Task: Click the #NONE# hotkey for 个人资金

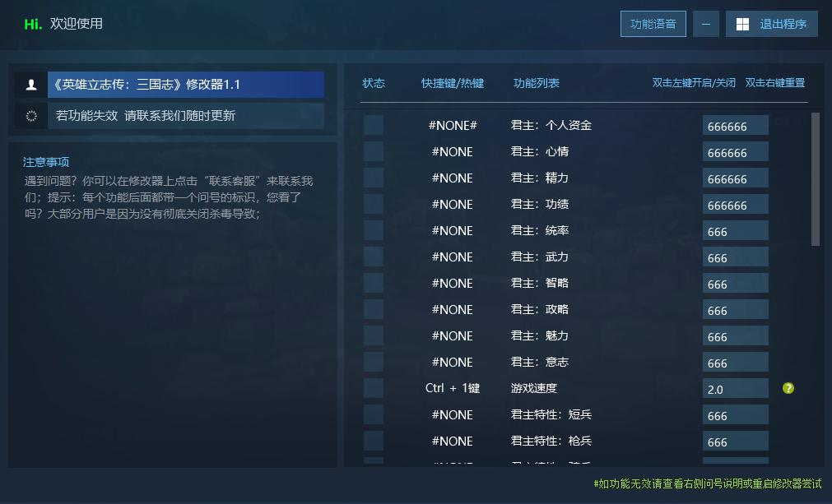Action: [453, 126]
